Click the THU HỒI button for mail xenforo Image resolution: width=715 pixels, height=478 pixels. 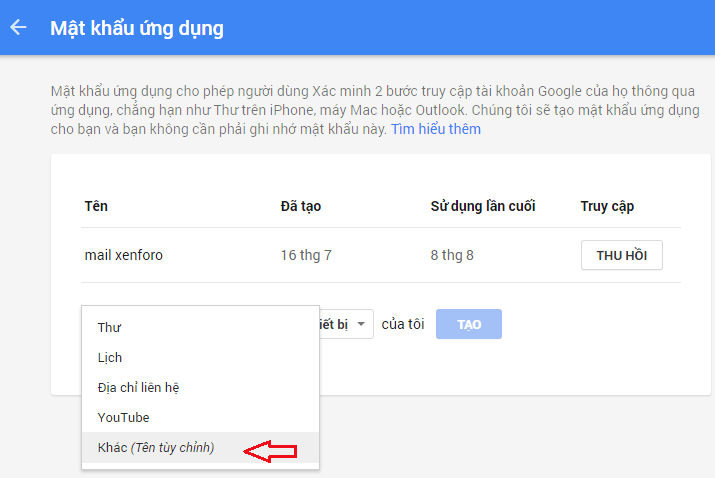click(x=622, y=255)
